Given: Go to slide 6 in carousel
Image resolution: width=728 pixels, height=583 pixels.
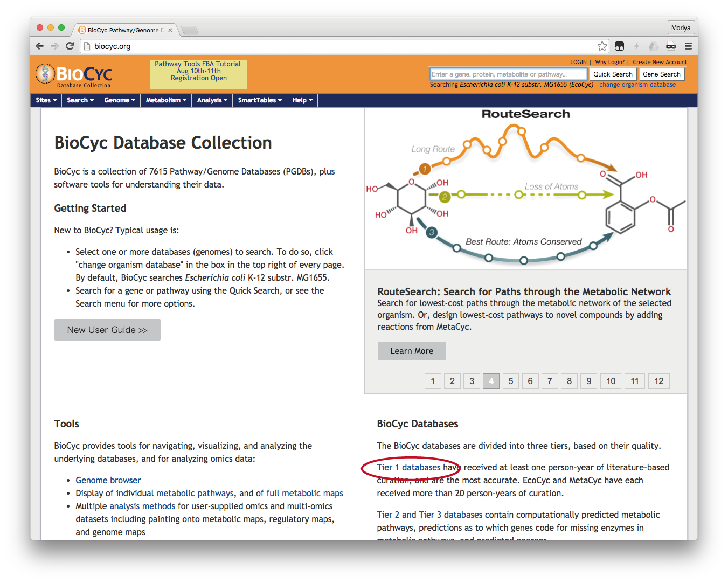Looking at the screenshot, I should pyautogui.click(x=530, y=381).
